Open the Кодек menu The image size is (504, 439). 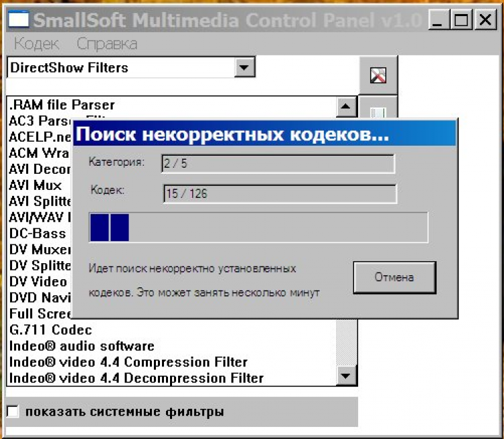36,44
